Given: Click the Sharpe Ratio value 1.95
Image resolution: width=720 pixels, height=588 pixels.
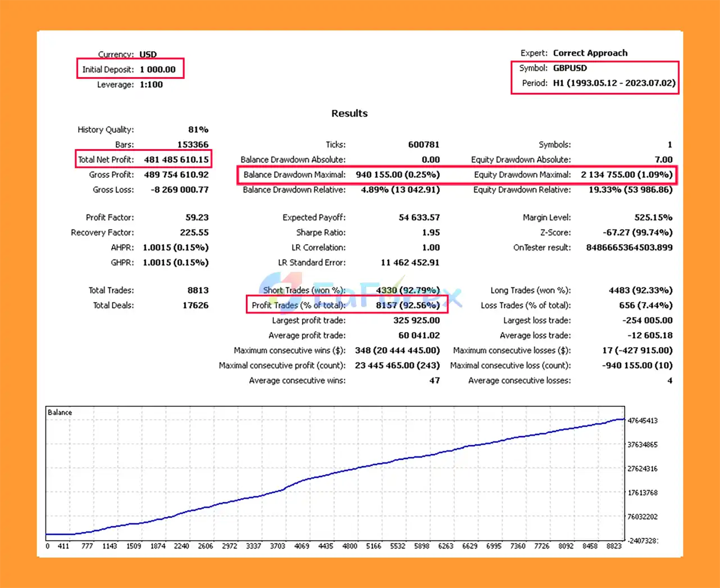Looking at the screenshot, I should (x=431, y=233).
